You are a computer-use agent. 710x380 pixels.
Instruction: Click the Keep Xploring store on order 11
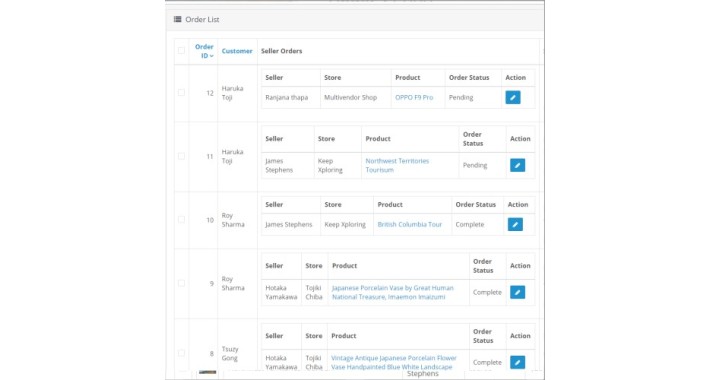330,165
